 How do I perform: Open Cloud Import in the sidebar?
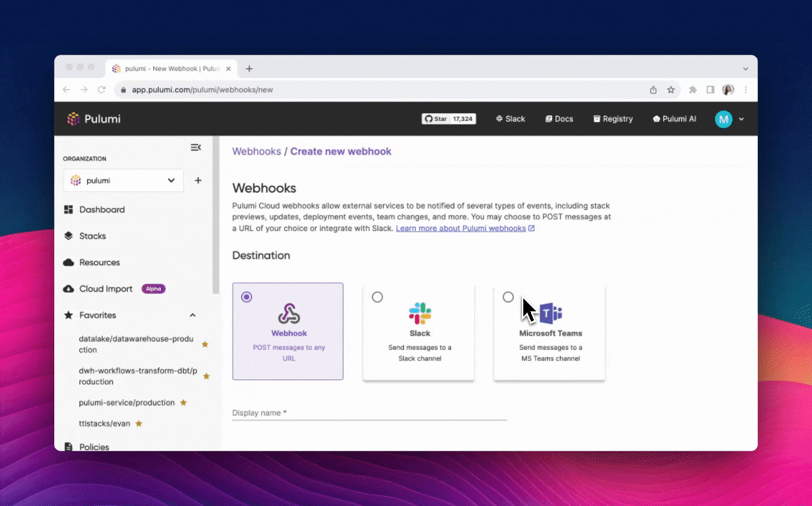pos(105,288)
